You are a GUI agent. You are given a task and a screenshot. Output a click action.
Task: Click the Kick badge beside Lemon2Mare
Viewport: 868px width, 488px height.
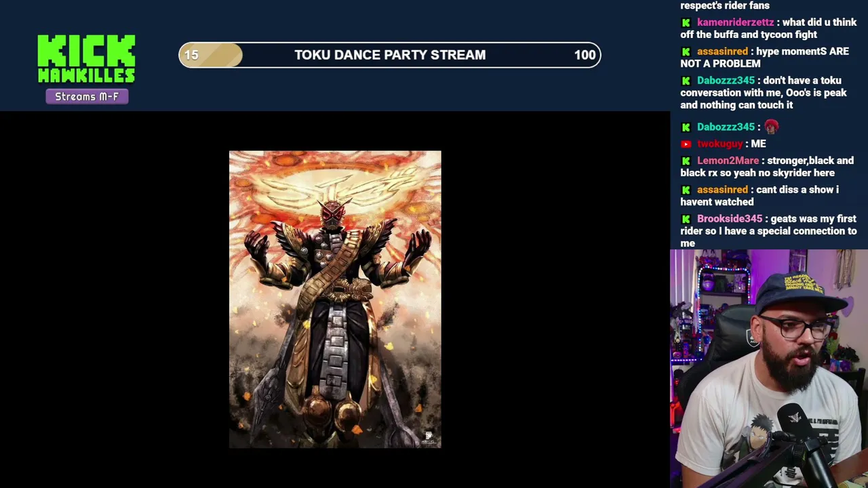[686, 161]
